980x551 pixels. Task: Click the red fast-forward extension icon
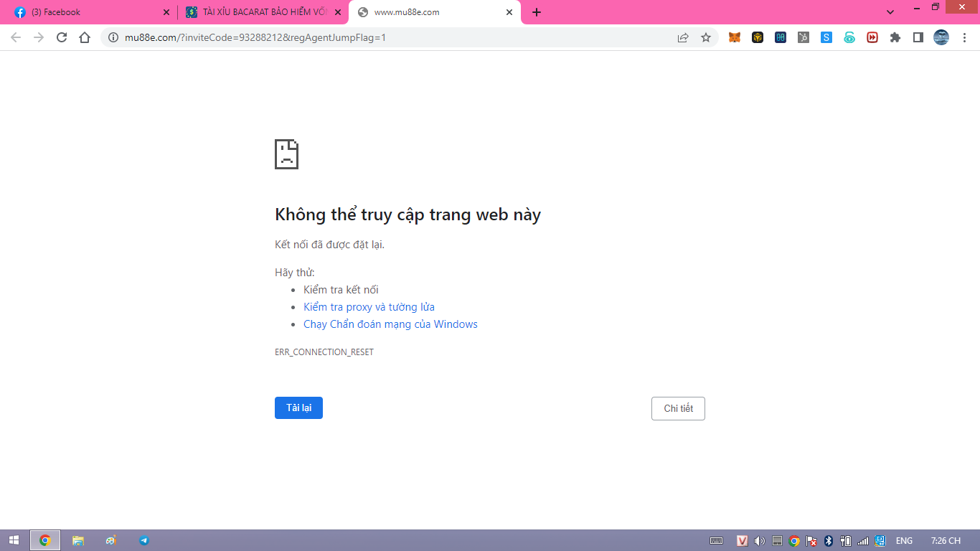872,37
